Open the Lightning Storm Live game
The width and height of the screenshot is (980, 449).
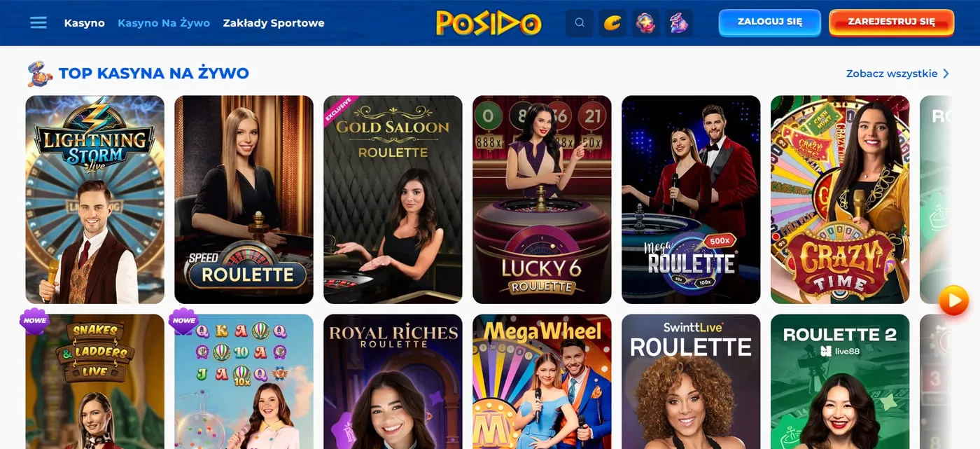(95, 200)
